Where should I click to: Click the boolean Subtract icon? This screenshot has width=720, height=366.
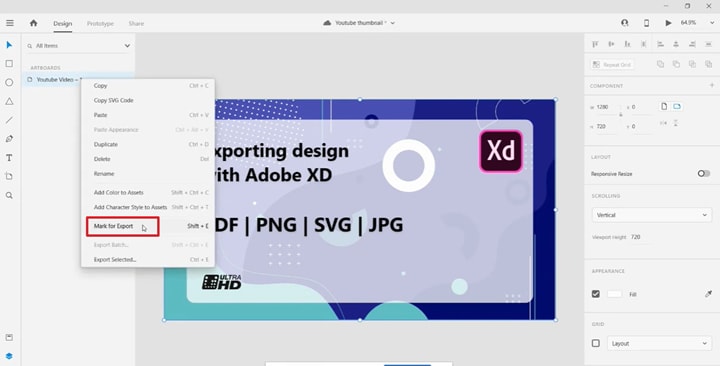(676, 64)
